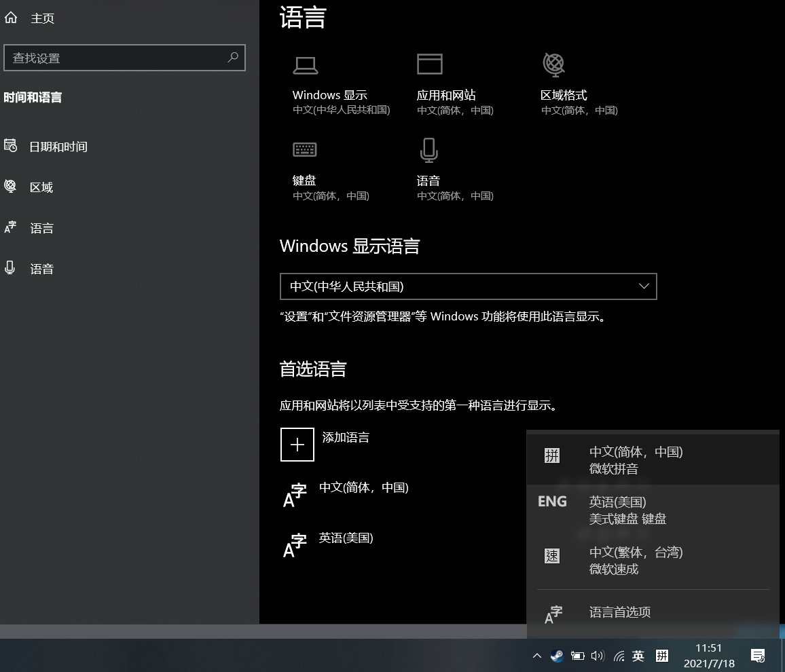Open the notification center icon

point(758,656)
